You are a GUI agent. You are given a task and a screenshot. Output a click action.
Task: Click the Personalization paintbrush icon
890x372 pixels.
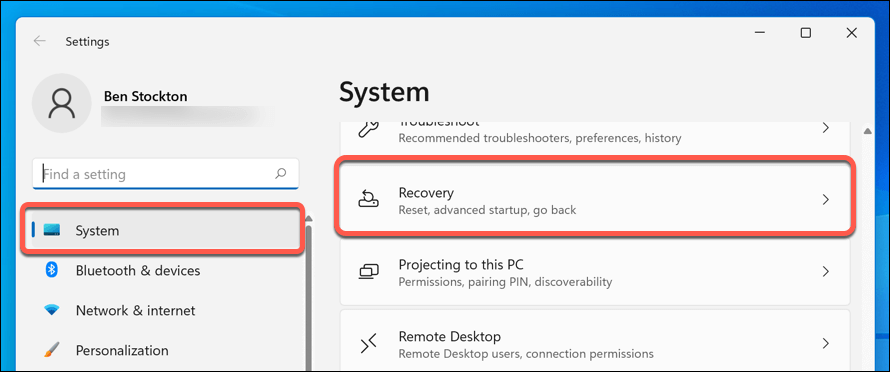click(x=52, y=350)
